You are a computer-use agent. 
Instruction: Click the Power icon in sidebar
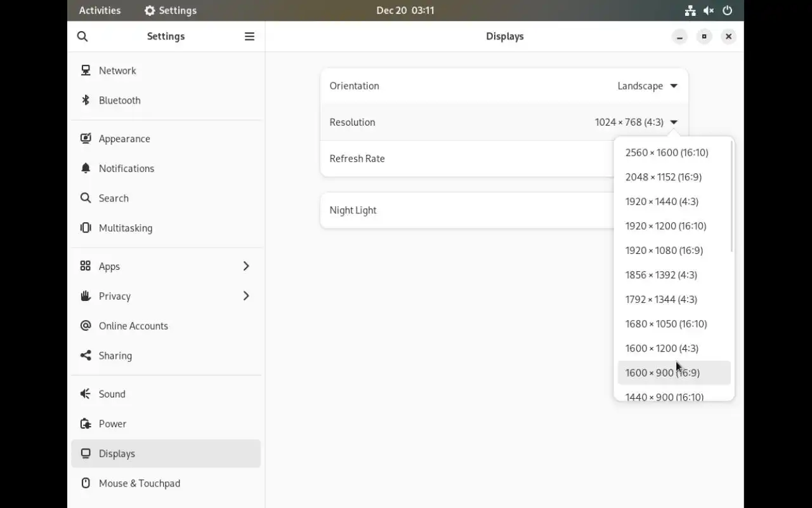coord(86,424)
